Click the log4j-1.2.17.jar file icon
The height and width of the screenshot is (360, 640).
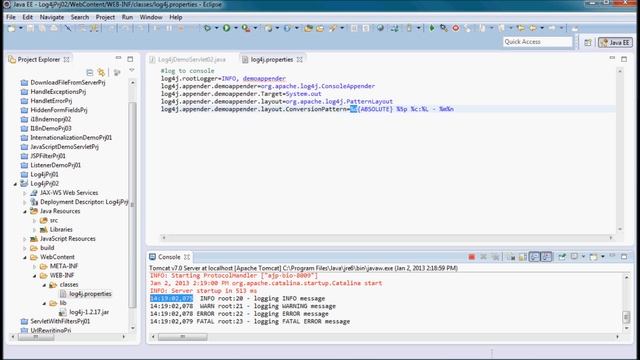(x=62, y=312)
